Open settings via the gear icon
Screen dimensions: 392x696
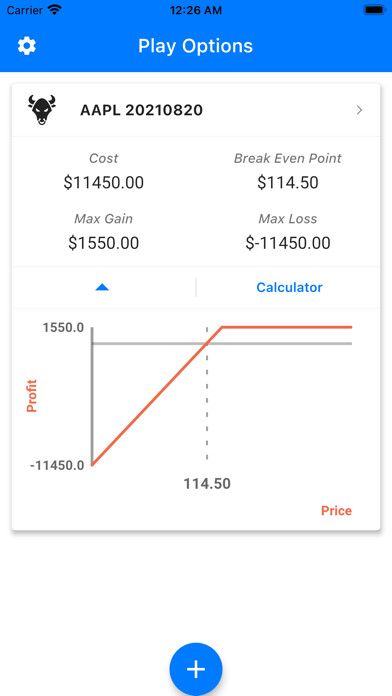[27, 46]
